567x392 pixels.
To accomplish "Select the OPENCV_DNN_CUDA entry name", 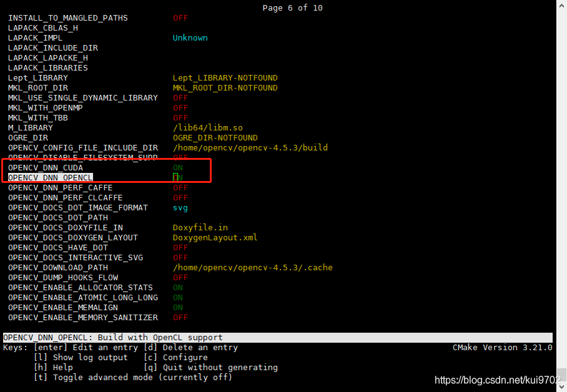I will [x=46, y=168].
